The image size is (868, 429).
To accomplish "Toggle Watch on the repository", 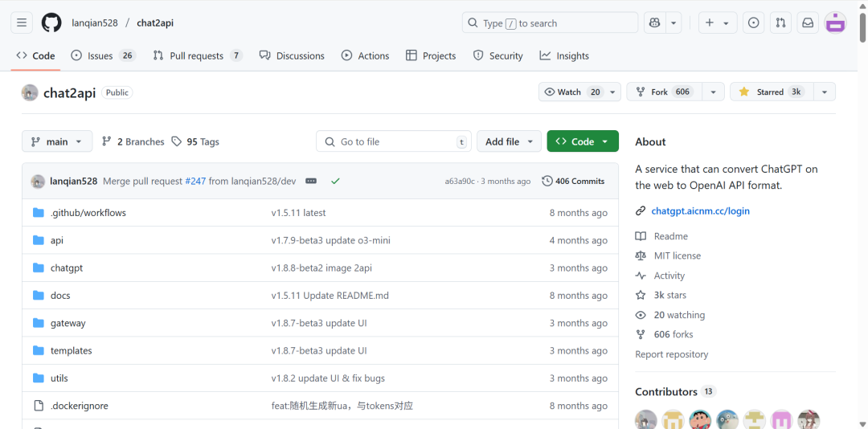I will (570, 92).
